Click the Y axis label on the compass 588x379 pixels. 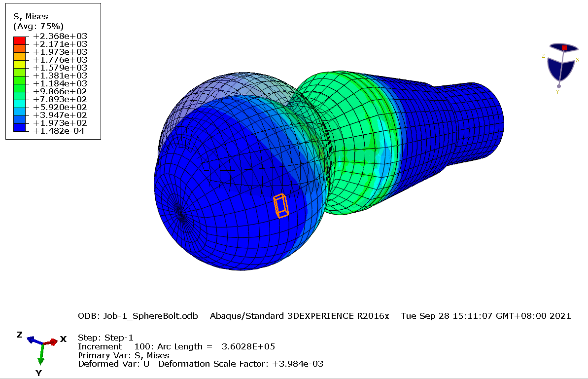pos(557,92)
